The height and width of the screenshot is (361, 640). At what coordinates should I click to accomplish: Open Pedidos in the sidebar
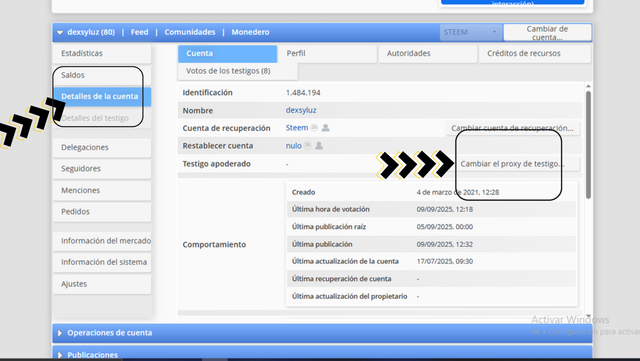(x=102, y=212)
